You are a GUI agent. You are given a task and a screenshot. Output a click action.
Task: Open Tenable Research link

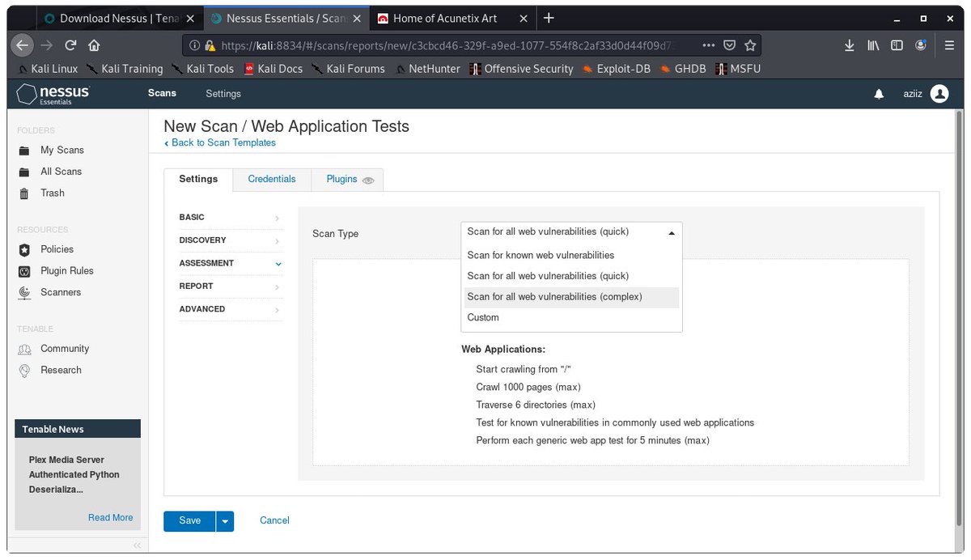[61, 370]
